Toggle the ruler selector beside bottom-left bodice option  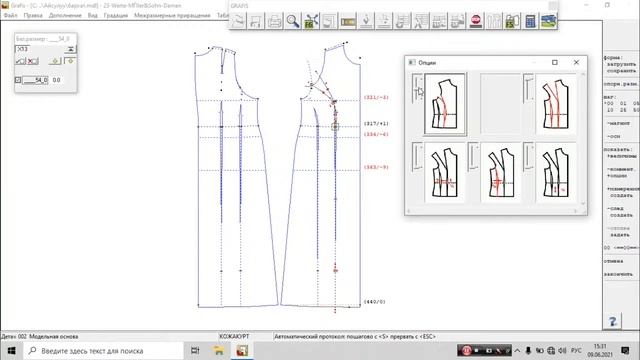417,157
